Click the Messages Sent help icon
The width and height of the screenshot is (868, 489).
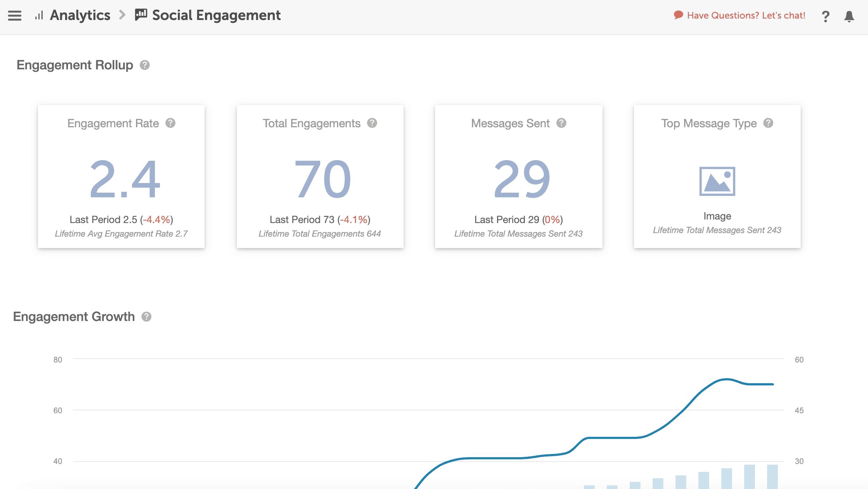coord(561,123)
